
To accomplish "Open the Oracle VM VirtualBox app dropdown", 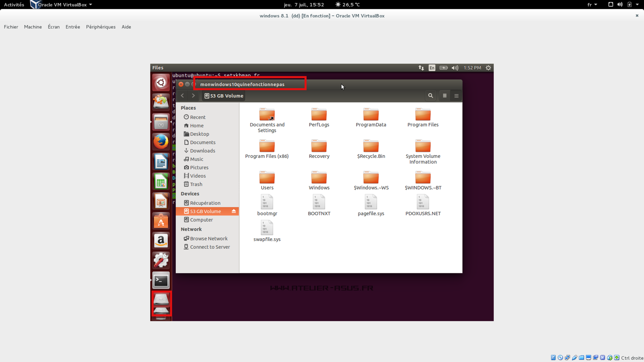I will [x=62, y=5].
